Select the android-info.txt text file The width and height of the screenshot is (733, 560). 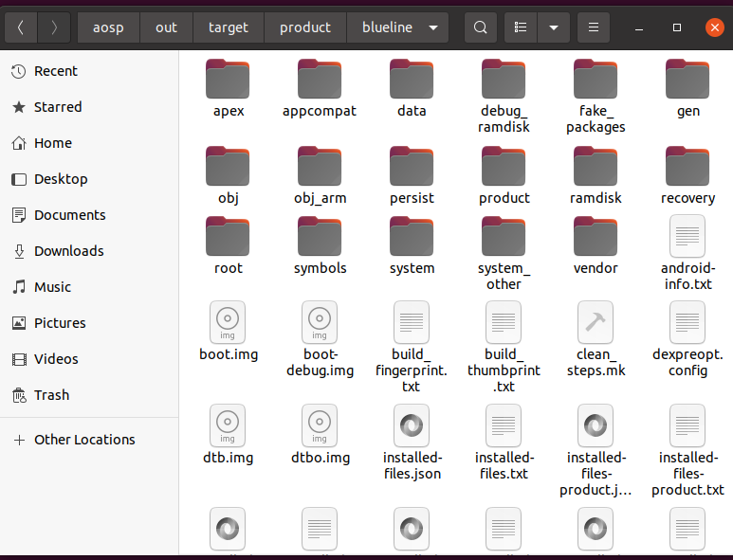687,236
